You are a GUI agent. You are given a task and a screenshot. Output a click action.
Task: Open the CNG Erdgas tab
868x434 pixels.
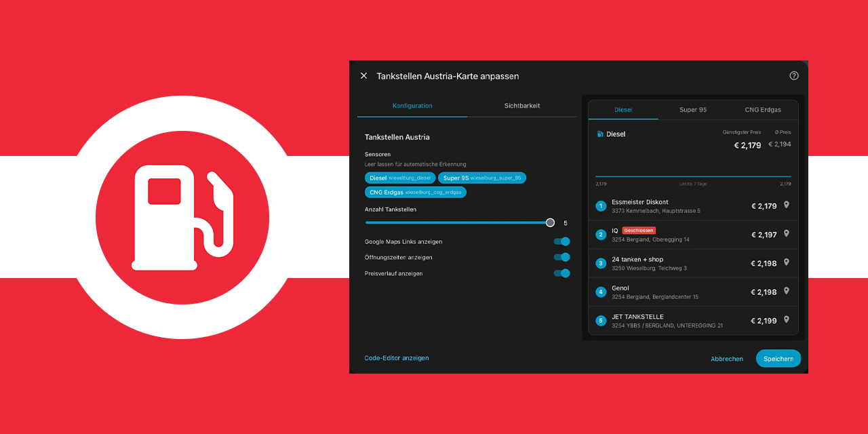pyautogui.click(x=762, y=110)
